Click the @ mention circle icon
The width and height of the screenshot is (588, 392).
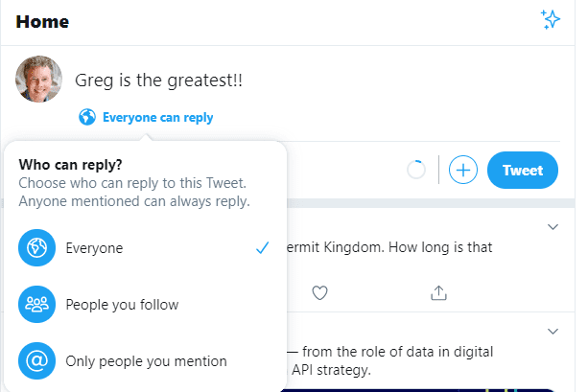click(36, 361)
